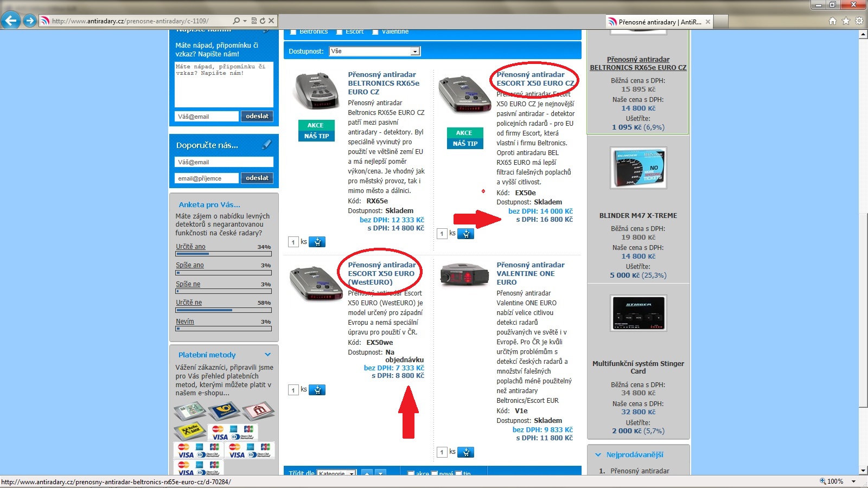Vote 'Určitě ano' in the poll
868x488 pixels.
point(190,247)
